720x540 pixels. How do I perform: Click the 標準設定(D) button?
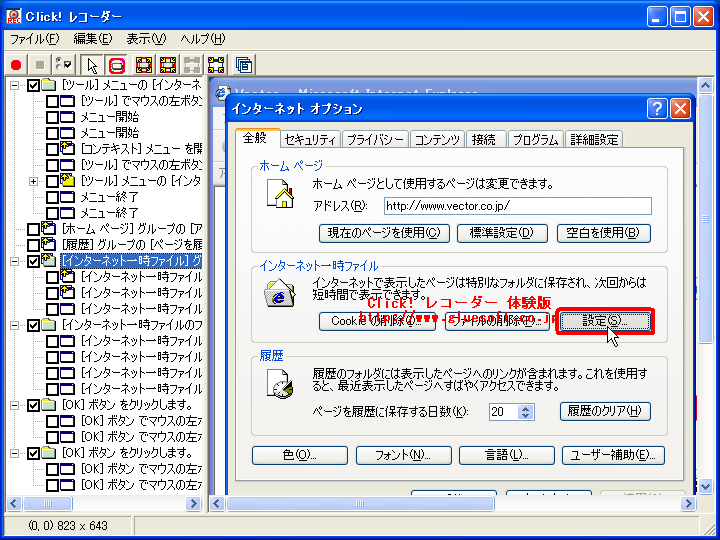click(x=502, y=233)
